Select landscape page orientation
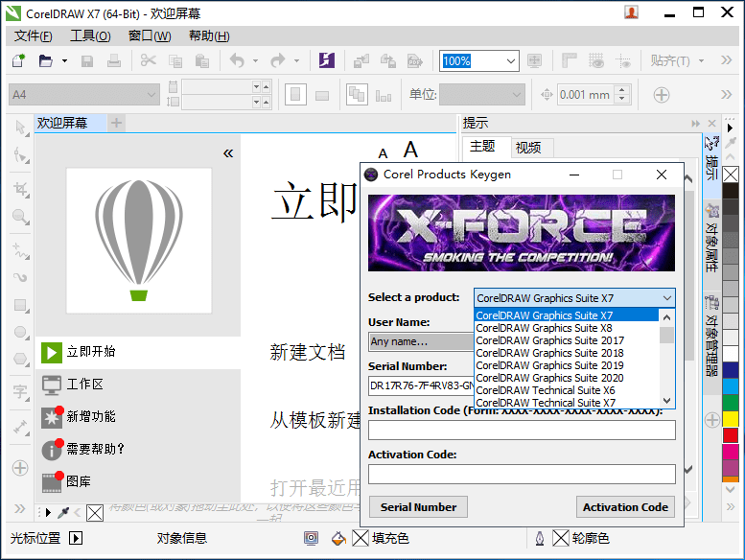This screenshot has height=560, width=745. [322, 95]
